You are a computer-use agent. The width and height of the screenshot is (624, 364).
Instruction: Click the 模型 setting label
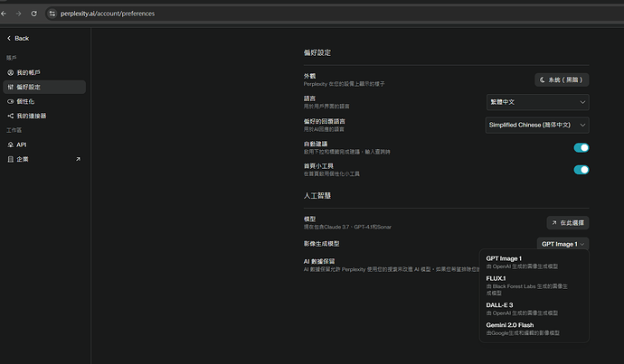point(309,219)
